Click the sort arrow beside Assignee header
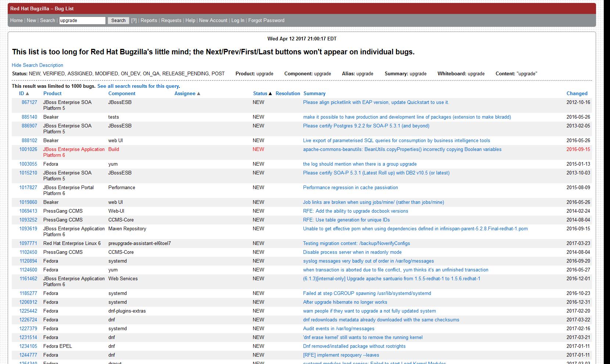This screenshot has width=610, height=364. point(199,94)
